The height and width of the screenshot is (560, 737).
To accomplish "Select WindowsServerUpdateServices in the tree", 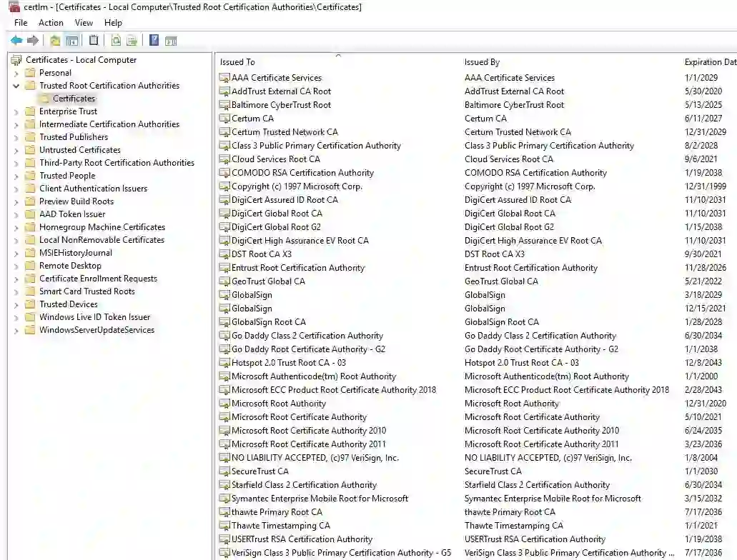I will point(97,330).
